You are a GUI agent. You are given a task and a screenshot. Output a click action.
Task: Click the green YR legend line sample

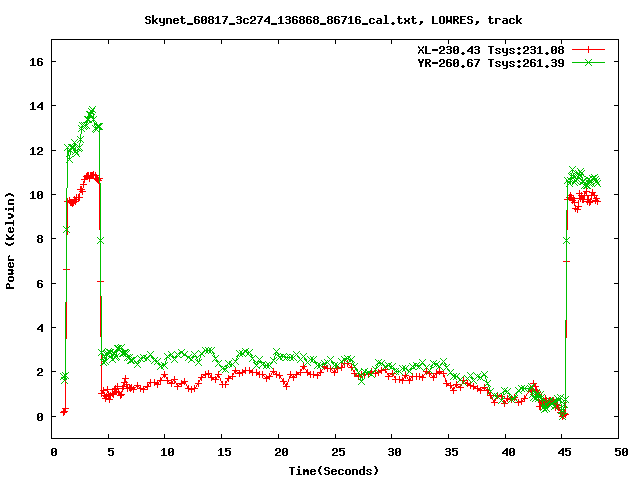click(x=588, y=62)
